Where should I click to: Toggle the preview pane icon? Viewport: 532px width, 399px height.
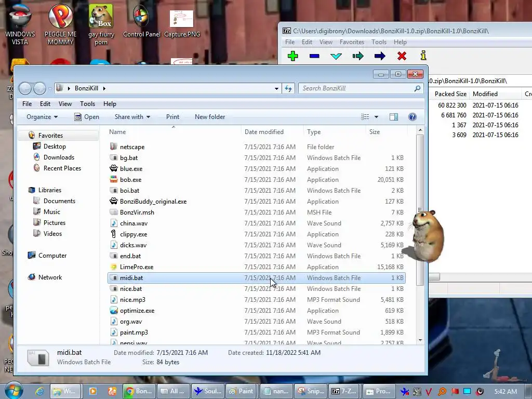394,117
